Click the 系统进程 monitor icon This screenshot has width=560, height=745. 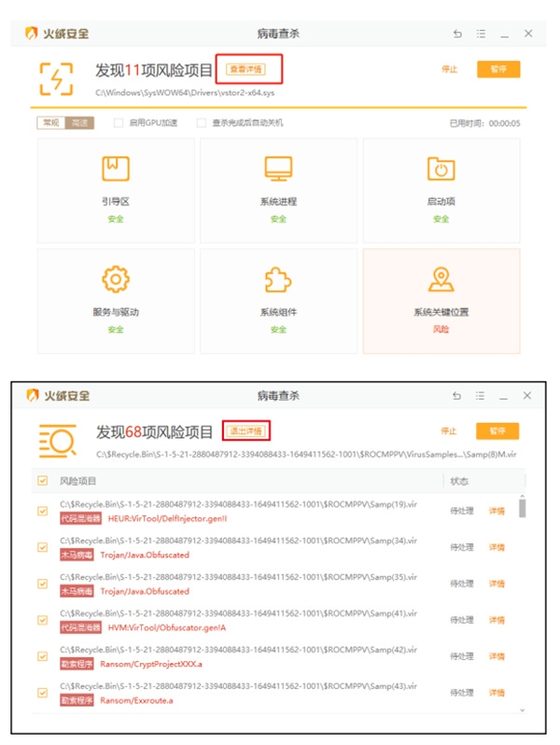pyautogui.click(x=278, y=168)
